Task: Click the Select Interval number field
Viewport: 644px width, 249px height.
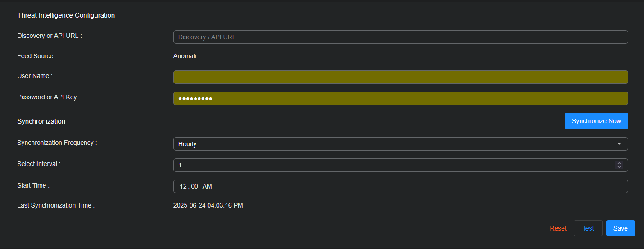Action: [392, 165]
